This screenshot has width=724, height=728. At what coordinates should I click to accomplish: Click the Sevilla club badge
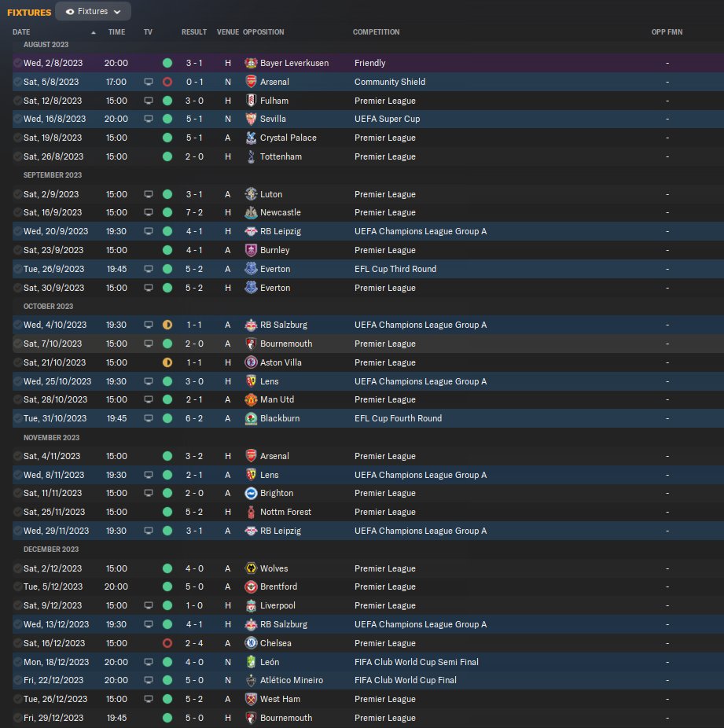pos(251,119)
